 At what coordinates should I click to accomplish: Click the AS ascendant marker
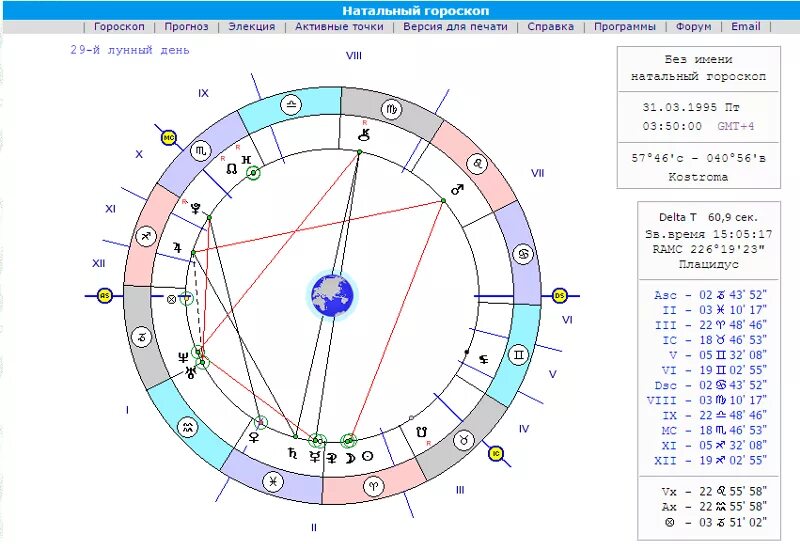105,295
